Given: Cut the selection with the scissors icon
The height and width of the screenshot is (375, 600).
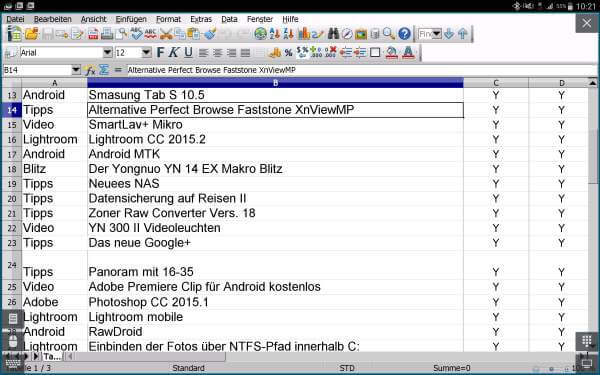Looking at the screenshot, I should point(166,34).
